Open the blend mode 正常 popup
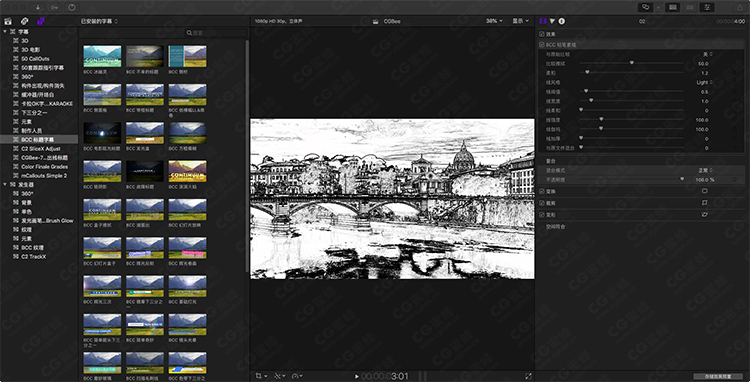Viewport: 750px width, 382px height. [x=705, y=170]
